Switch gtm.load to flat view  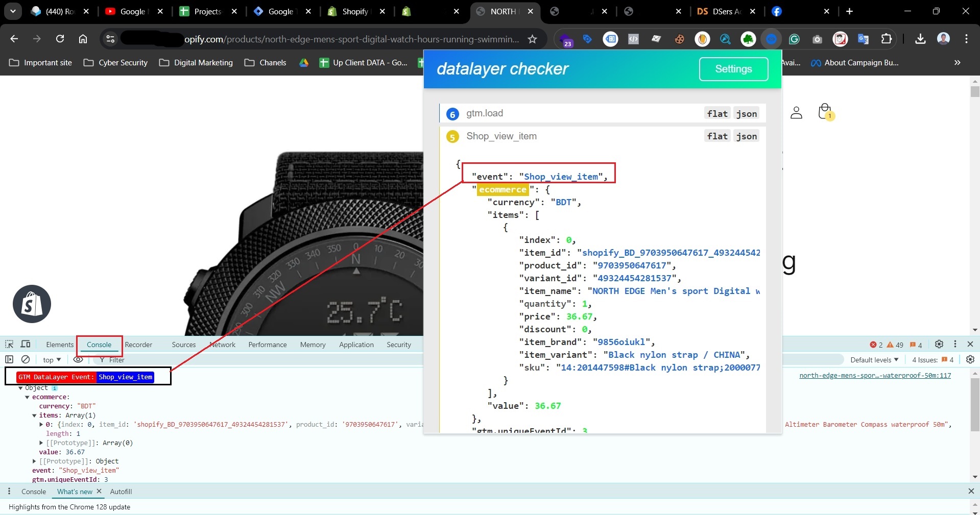717,113
